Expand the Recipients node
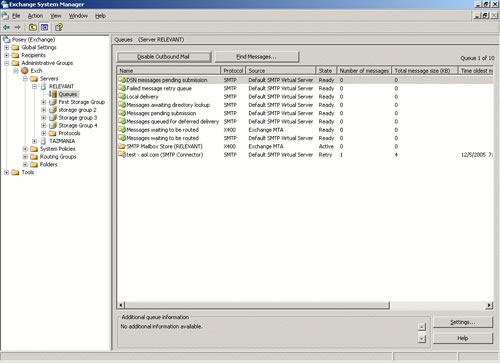 6,55
